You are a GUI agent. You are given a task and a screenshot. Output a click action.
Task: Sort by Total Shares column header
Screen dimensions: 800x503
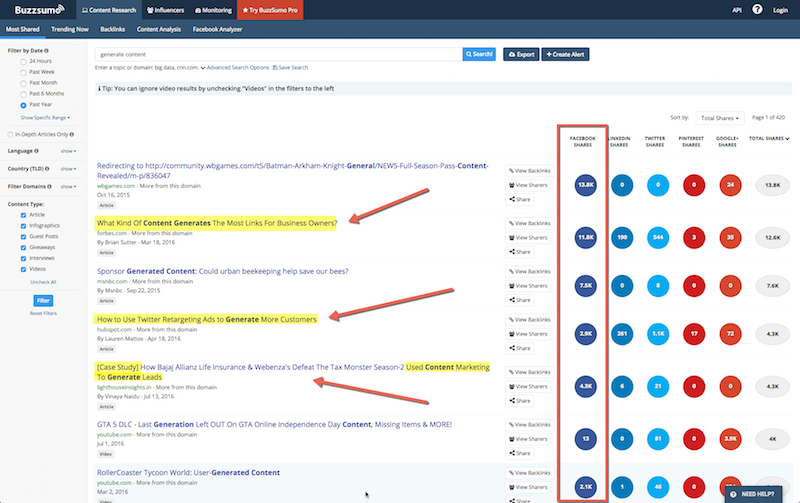tap(769, 138)
